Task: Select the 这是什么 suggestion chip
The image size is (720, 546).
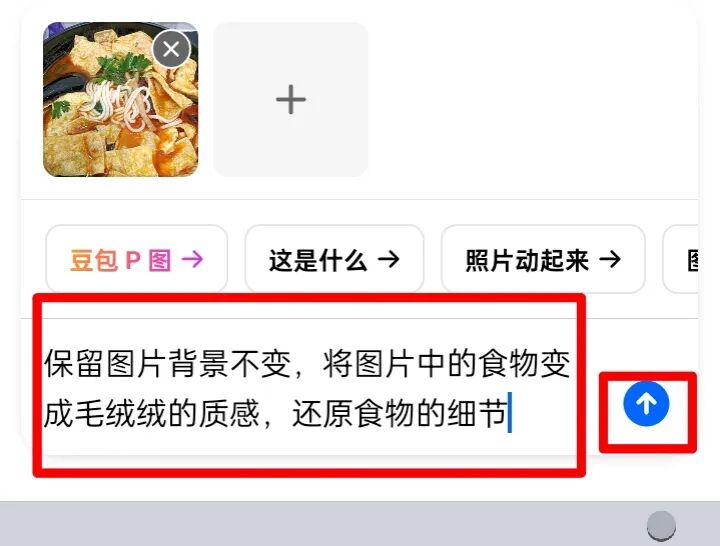Action: pos(334,259)
